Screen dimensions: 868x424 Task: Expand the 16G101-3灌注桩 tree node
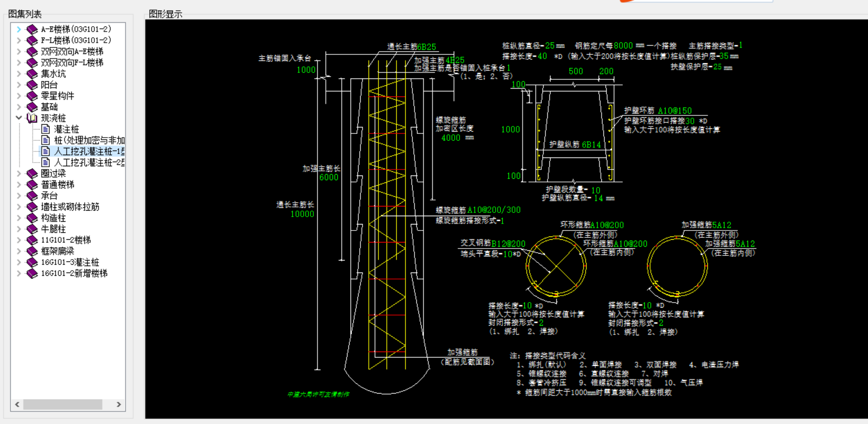18,262
